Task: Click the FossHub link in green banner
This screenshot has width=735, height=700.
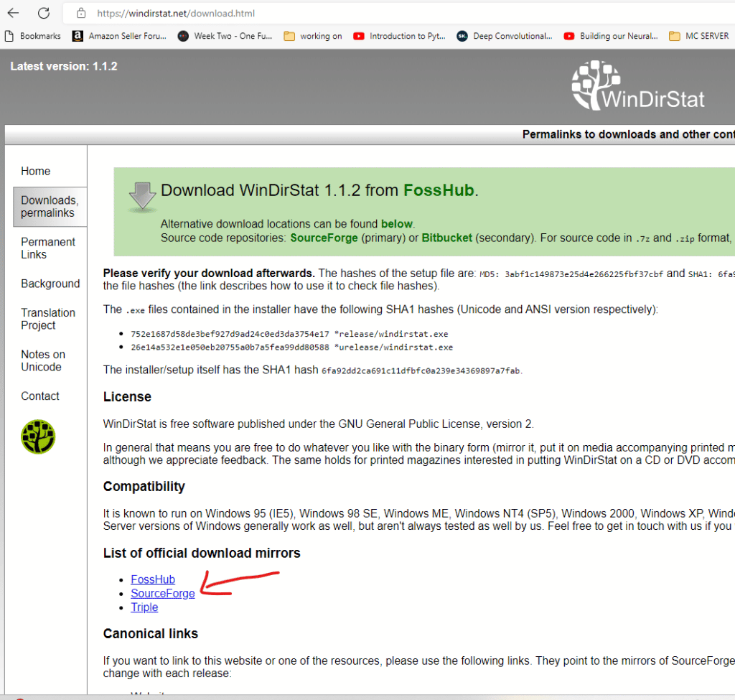Action: tap(439, 190)
